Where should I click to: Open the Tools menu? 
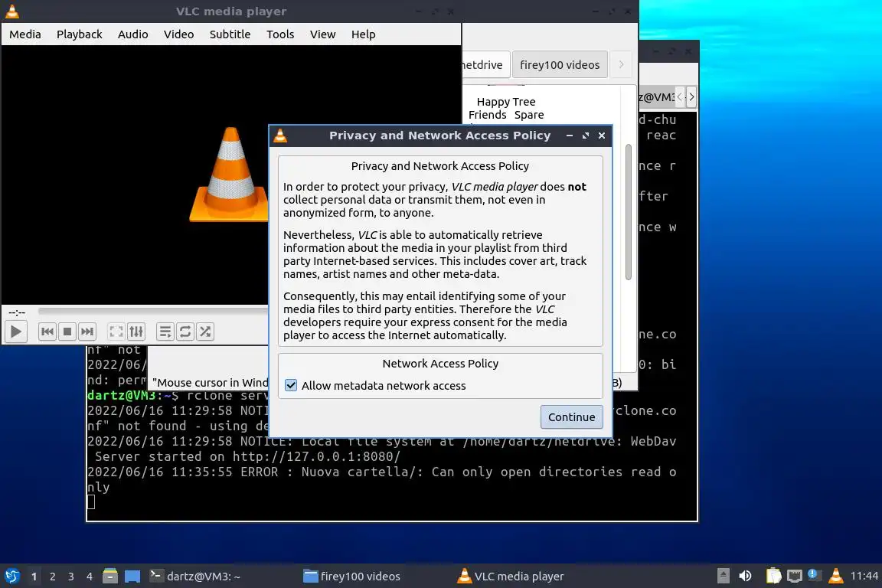(x=280, y=34)
